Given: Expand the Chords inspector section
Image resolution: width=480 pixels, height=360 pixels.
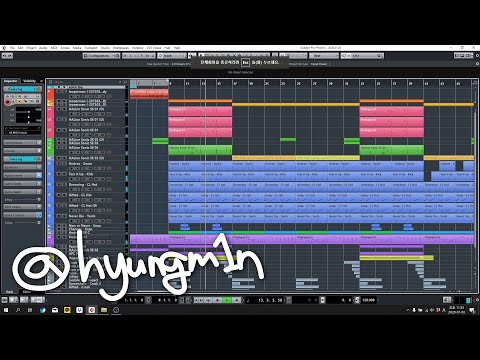Looking at the screenshot, I should click(22, 151).
